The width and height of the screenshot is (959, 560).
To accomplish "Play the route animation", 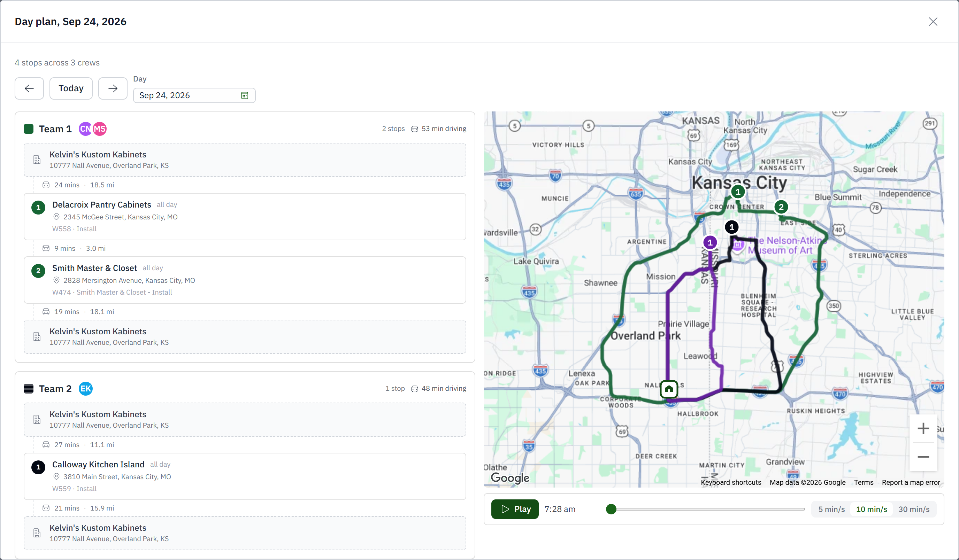I will click(x=515, y=509).
